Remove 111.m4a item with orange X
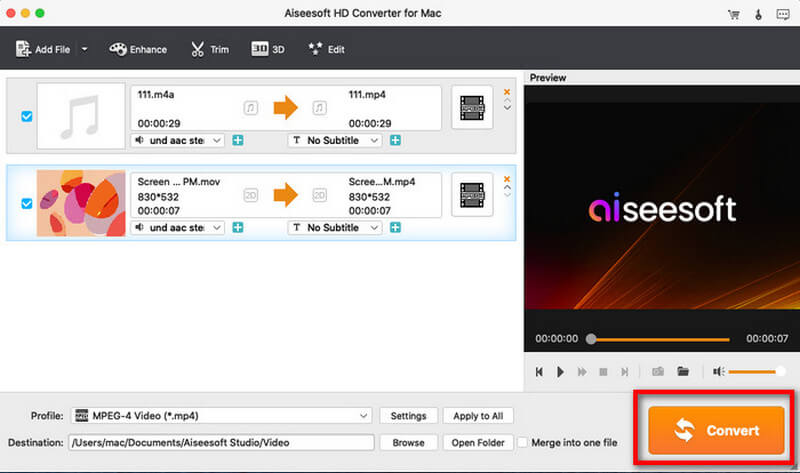 506,92
